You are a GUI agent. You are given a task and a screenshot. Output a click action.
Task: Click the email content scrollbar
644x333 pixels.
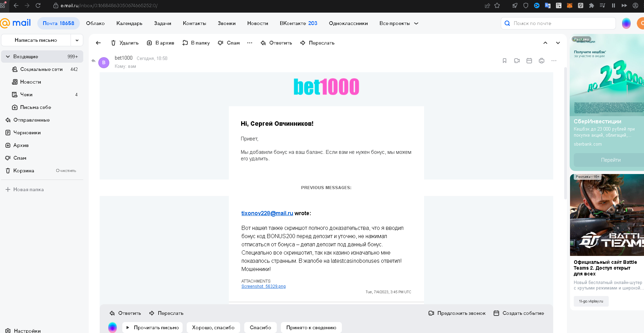565,134
